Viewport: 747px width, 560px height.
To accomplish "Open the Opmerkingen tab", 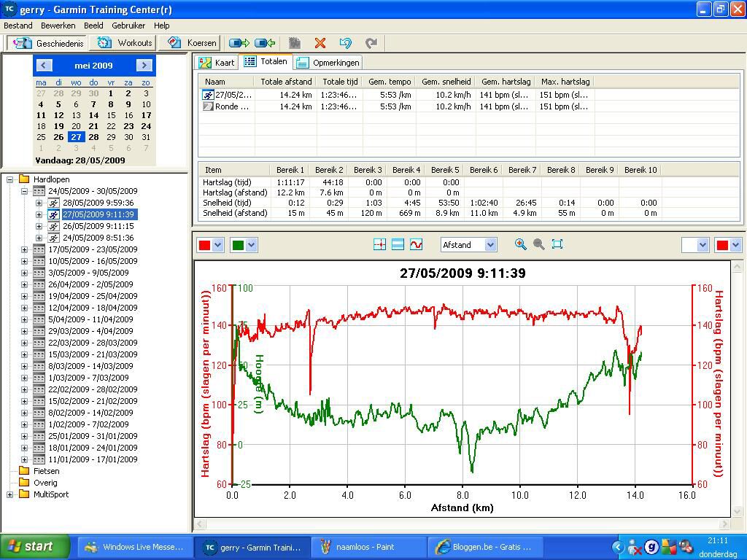I will (328, 63).
